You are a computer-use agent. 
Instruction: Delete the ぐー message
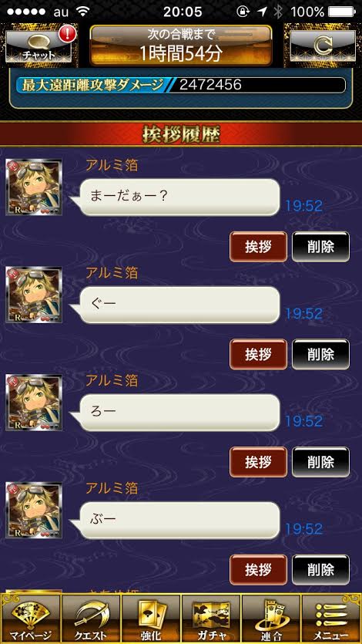point(320,354)
